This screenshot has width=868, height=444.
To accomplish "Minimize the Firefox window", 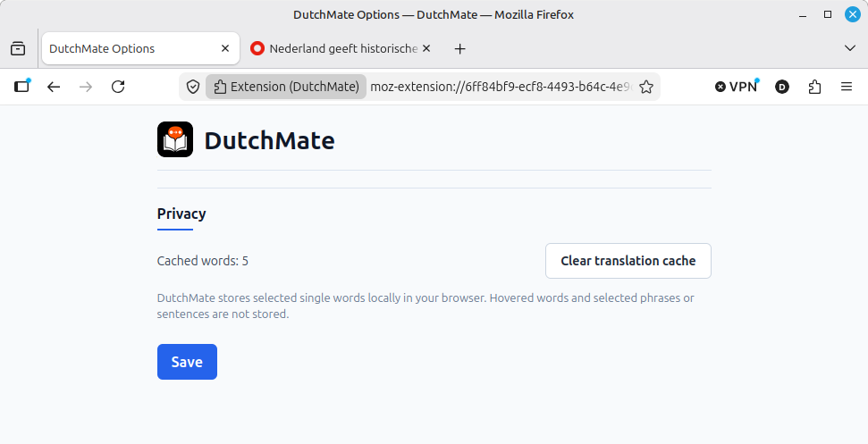I will click(803, 15).
